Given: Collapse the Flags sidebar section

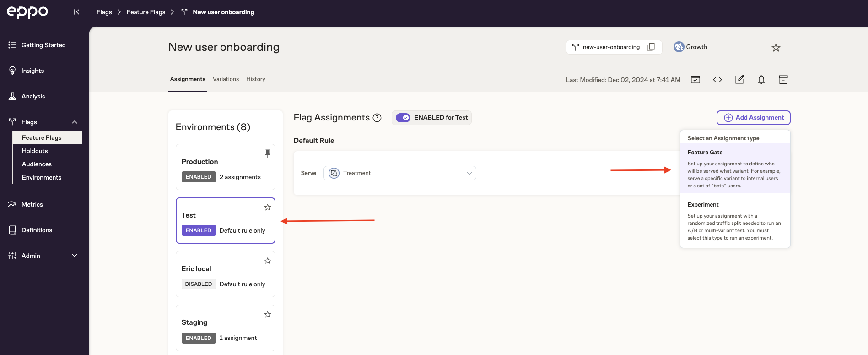Looking at the screenshot, I should point(74,122).
